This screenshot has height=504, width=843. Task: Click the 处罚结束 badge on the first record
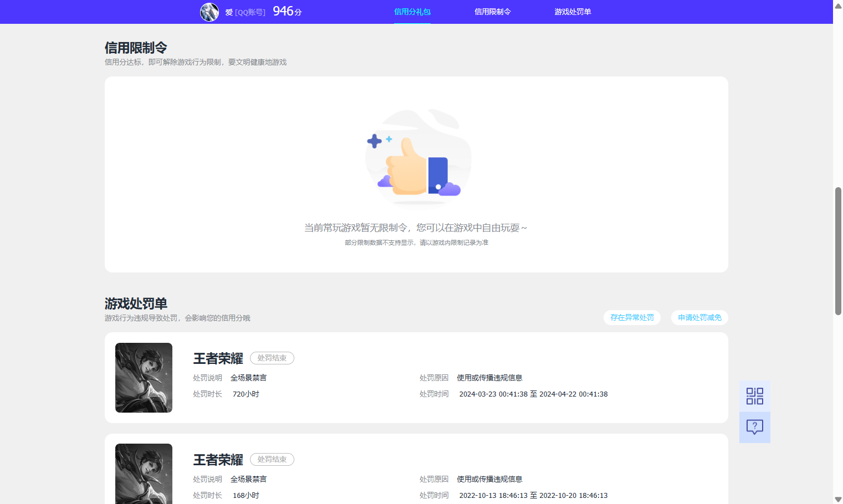(x=272, y=358)
